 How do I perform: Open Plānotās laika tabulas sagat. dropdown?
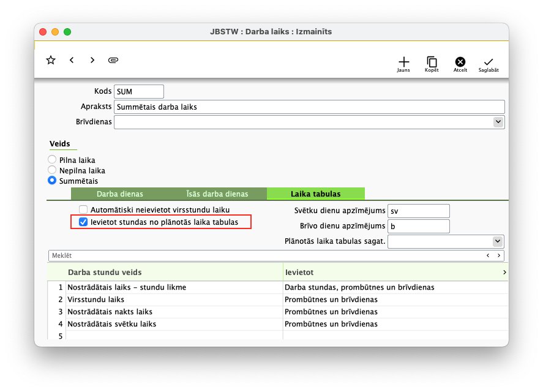[498, 241]
